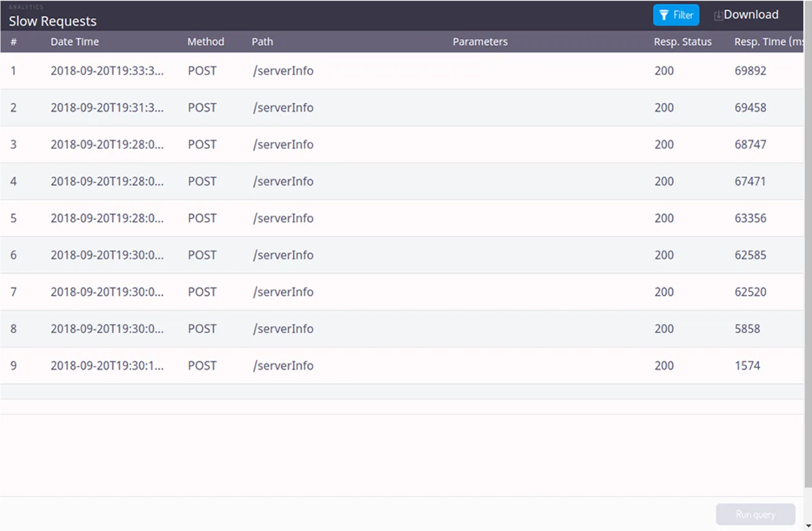Download the slow requests report
812x531 pixels.
tap(746, 15)
